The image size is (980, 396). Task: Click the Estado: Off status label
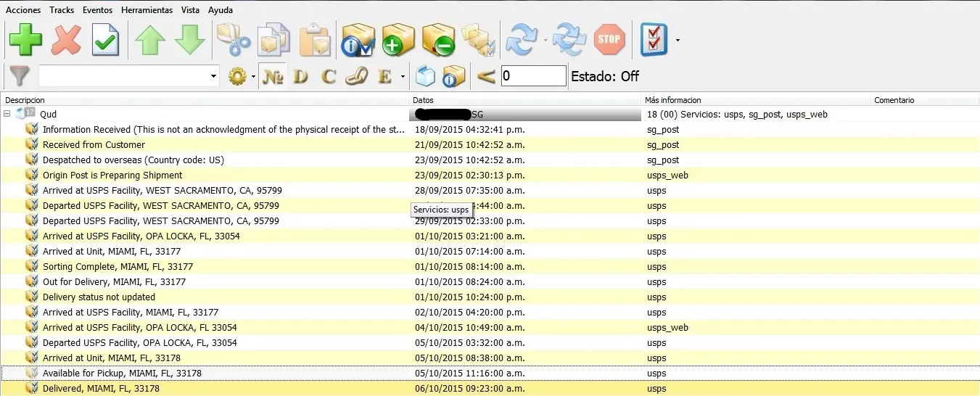605,75
